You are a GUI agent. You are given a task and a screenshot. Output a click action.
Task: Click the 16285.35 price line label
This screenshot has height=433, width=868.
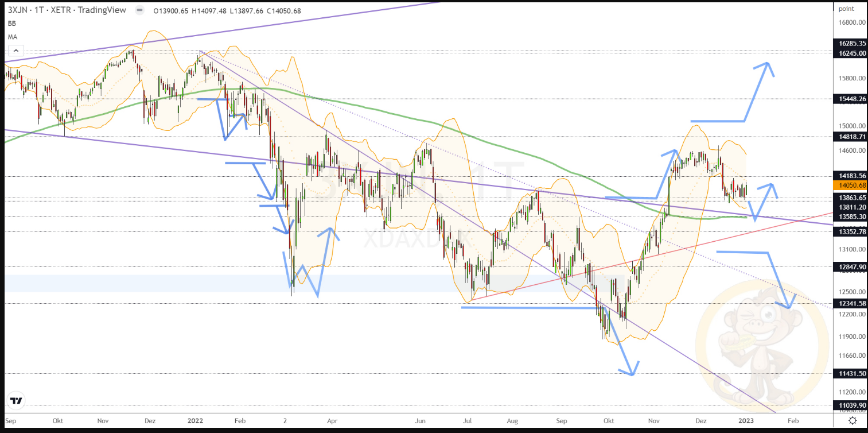pos(851,44)
